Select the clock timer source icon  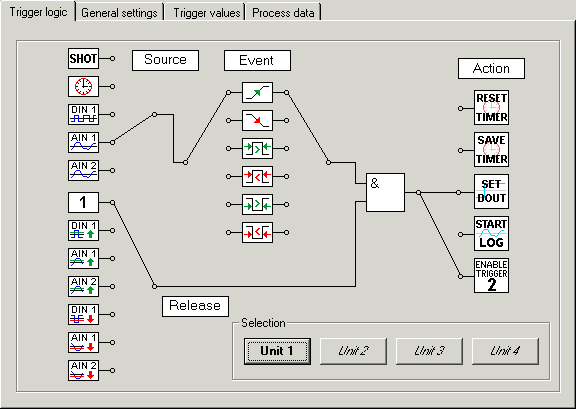tap(83, 86)
